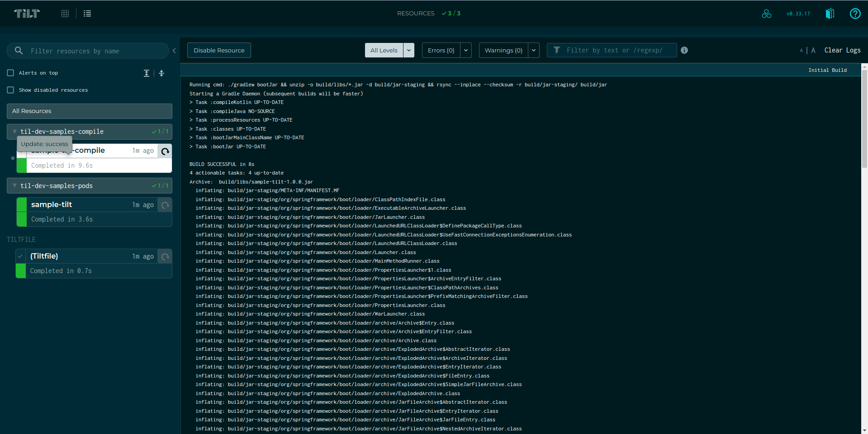Decrease log font size small A
This screenshot has width=868, height=434.
click(801, 51)
